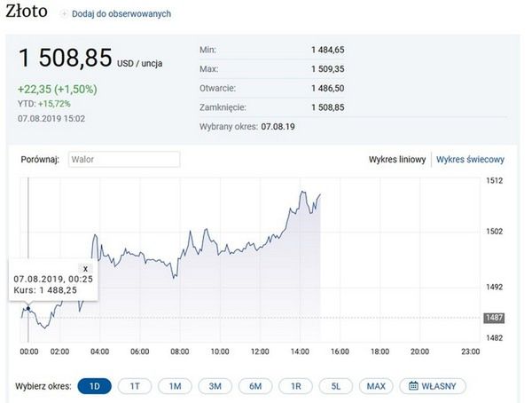Select the 1D period button
This screenshot has width=532, height=403.
(95, 386)
